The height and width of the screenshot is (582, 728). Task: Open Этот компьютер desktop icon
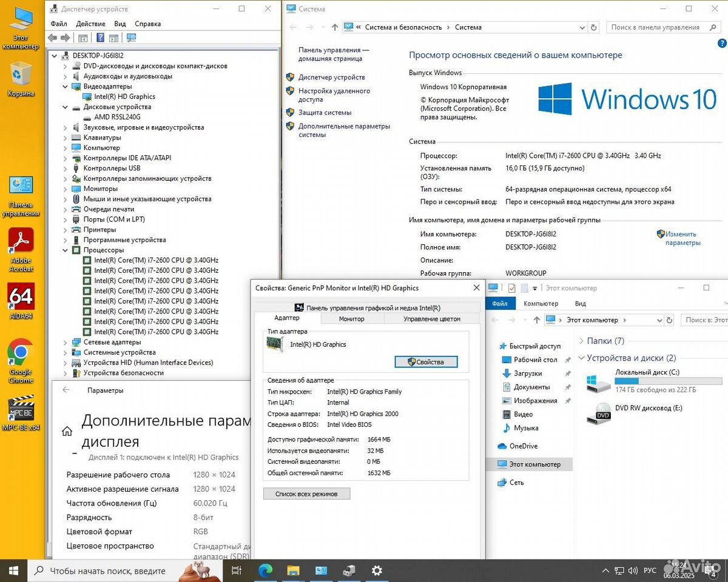pos(21,28)
